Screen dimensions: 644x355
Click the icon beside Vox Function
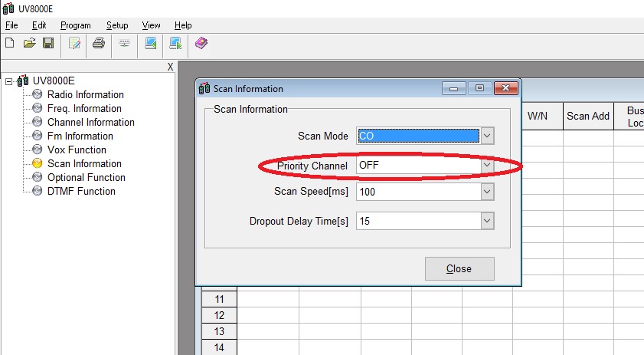[38, 150]
